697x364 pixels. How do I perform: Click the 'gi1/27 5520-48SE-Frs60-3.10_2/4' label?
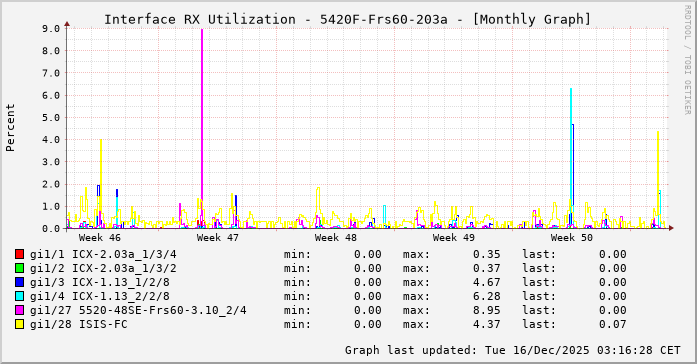[138, 310]
